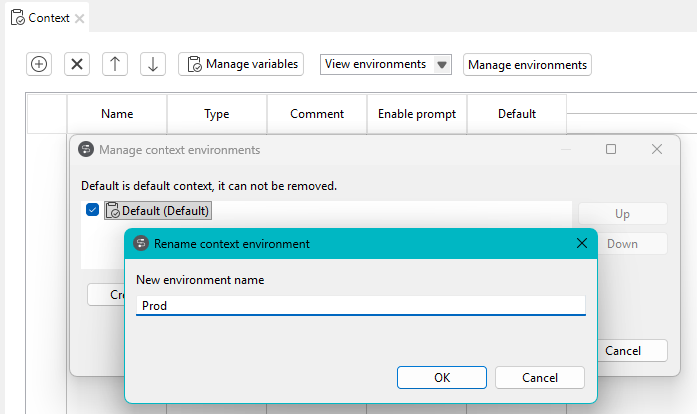
Task: Click the Default column header
Action: [516, 114]
